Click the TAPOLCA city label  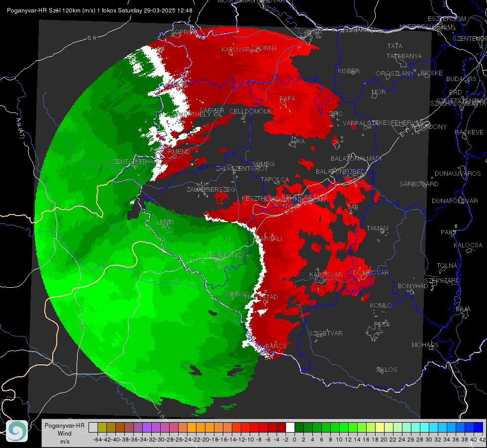[275, 180]
